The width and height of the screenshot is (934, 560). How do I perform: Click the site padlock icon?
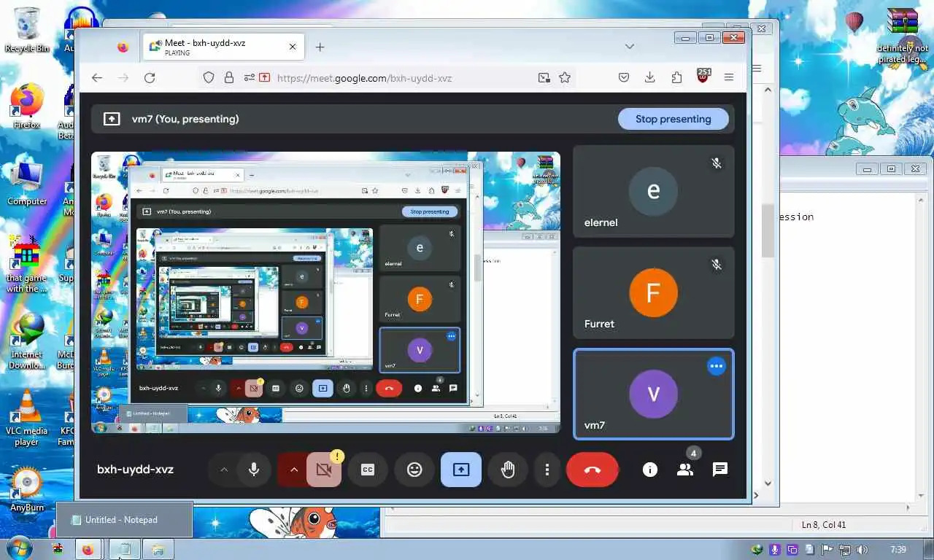229,77
